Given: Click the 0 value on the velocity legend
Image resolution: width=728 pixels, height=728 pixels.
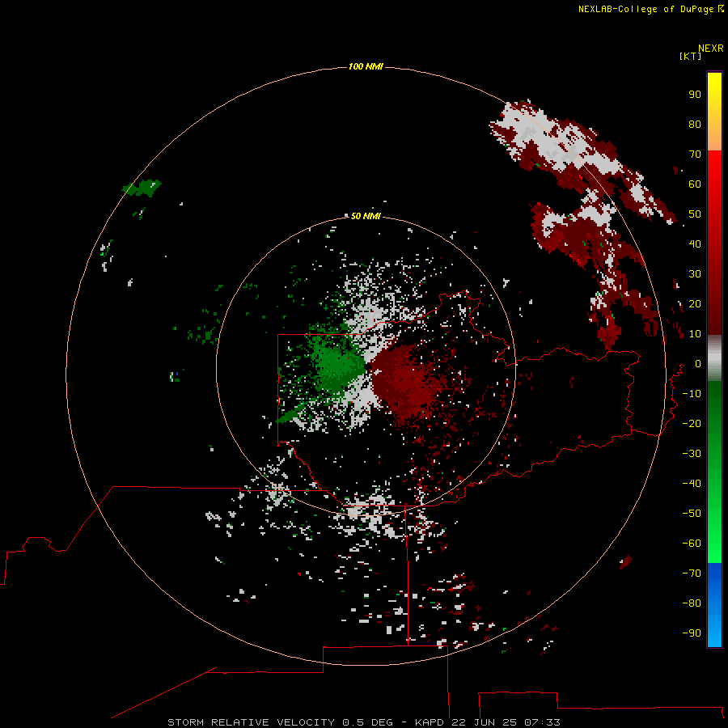Looking at the screenshot, I should pyautogui.click(x=698, y=364).
